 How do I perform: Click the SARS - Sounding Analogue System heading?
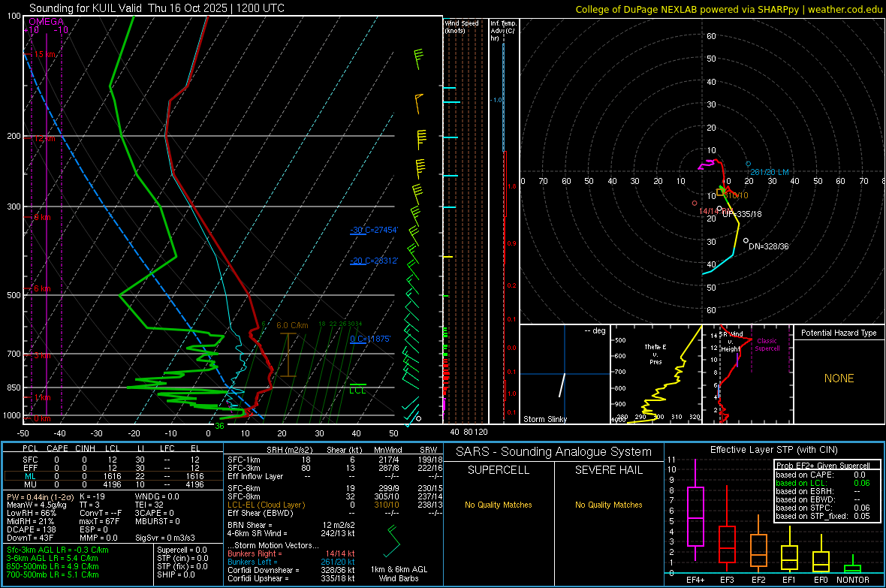(x=554, y=452)
